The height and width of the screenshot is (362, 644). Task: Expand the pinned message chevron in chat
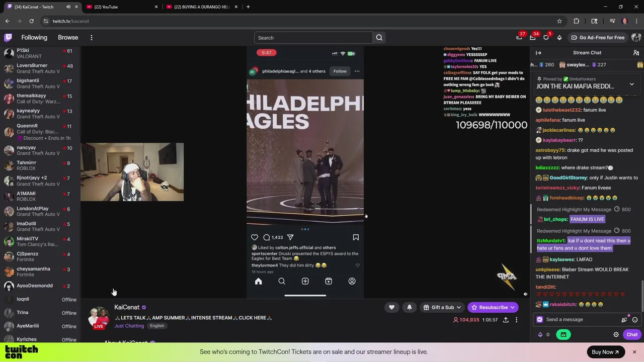631,84
